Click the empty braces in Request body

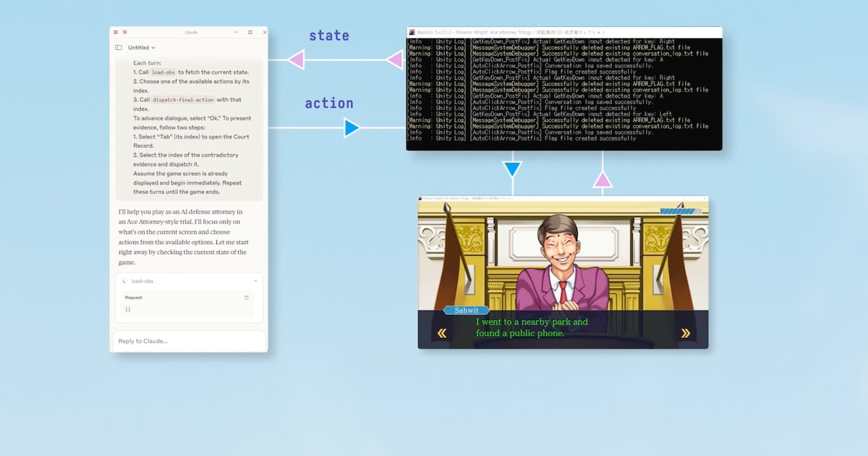pos(128,309)
